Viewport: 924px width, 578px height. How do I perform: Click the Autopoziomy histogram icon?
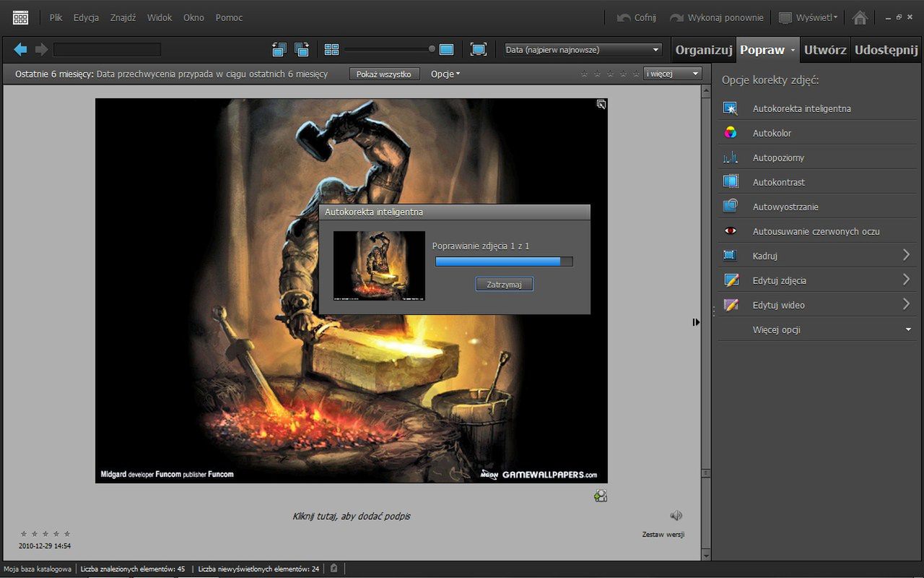(x=730, y=158)
